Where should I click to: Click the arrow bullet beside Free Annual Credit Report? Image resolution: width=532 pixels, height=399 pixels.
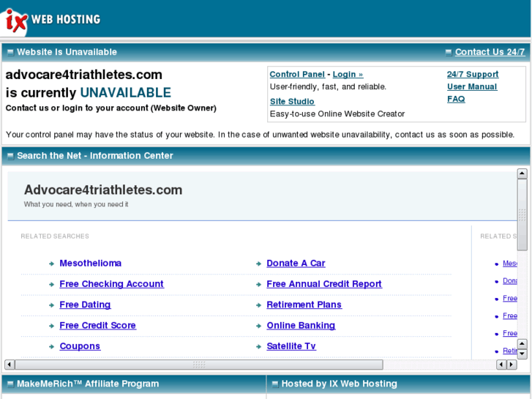(x=258, y=285)
